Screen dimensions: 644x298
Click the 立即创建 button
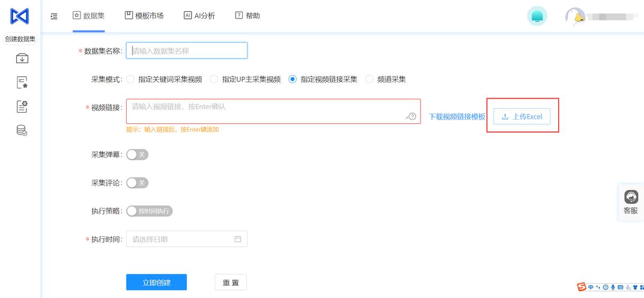[x=157, y=282]
